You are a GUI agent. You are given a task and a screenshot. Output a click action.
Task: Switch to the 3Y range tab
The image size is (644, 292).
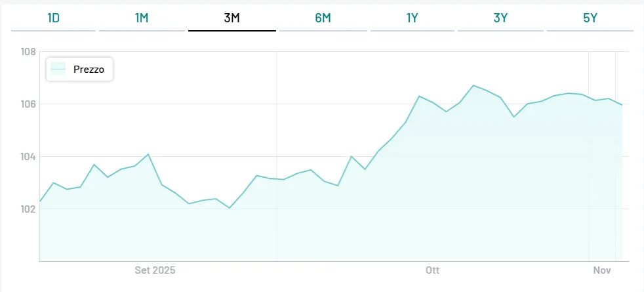[500, 18]
